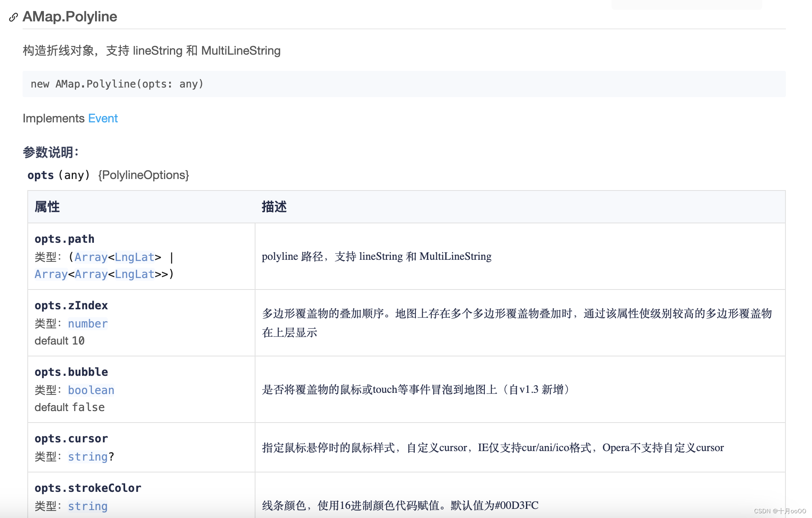Click the string type under opts.strokeColor
812x518 pixels.
88,507
